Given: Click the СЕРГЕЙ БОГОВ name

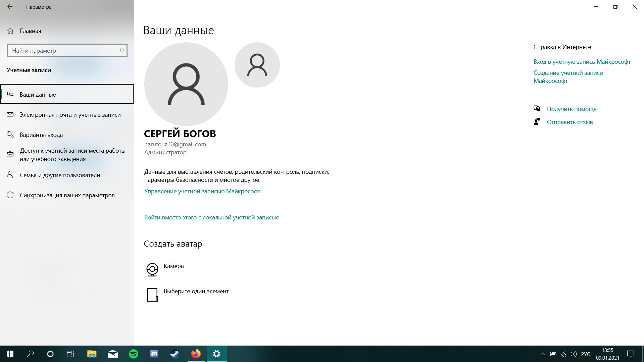Looking at the screenshot, I should click(180, 134).
